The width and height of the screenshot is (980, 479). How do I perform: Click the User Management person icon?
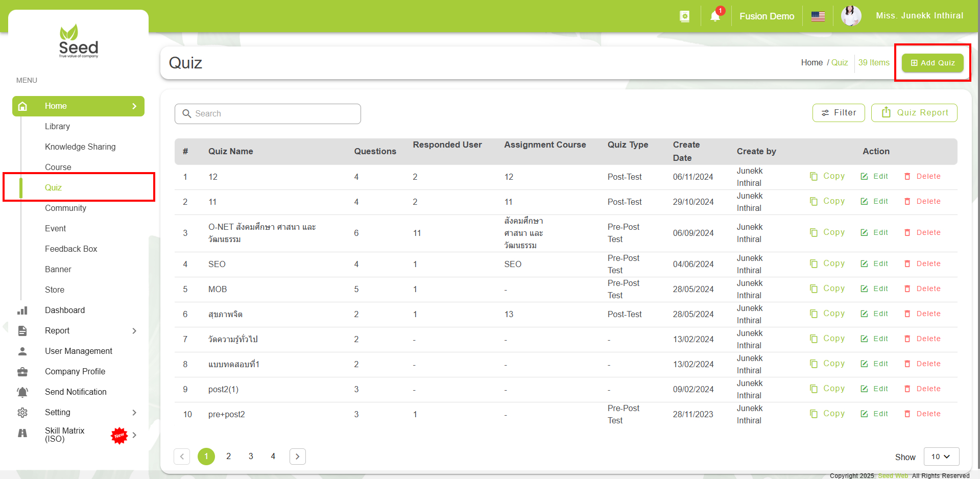click(x=22, y=351)
